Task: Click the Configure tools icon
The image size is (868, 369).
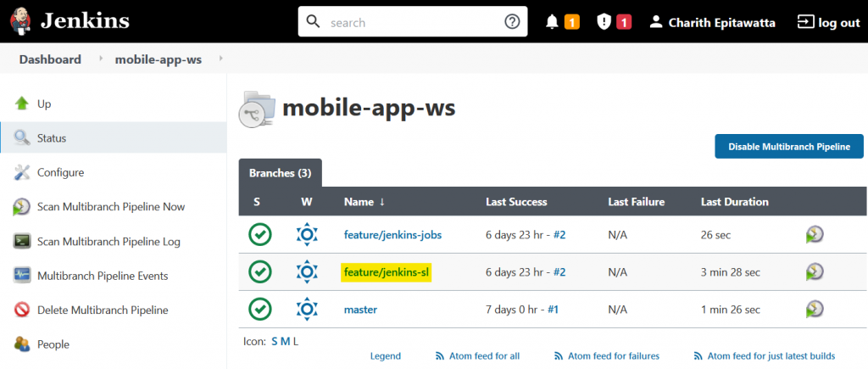Action: [21, 172]
